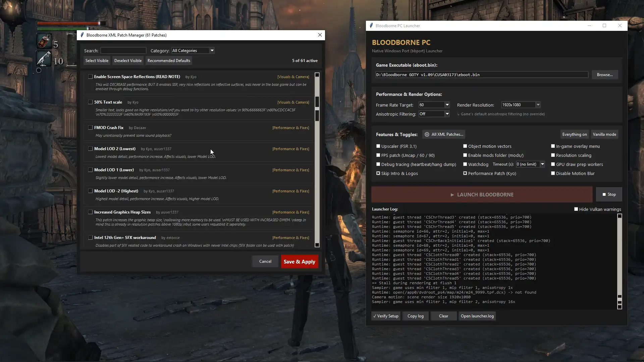Open Anisotropic Filtering dropdown
The image size is (644, 362).
pyautogui.click(x=434, y=114)
